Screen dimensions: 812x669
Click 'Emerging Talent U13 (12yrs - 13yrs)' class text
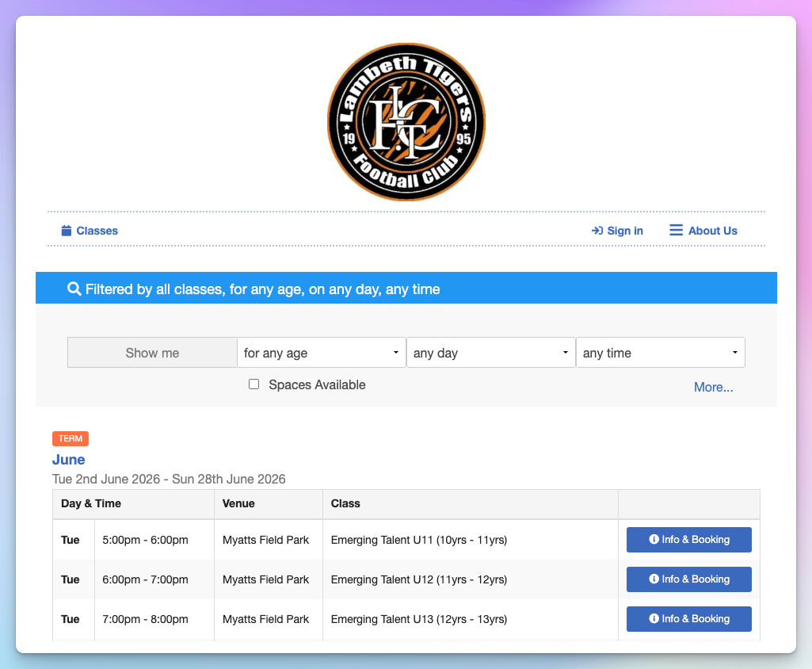pos(419,619)
